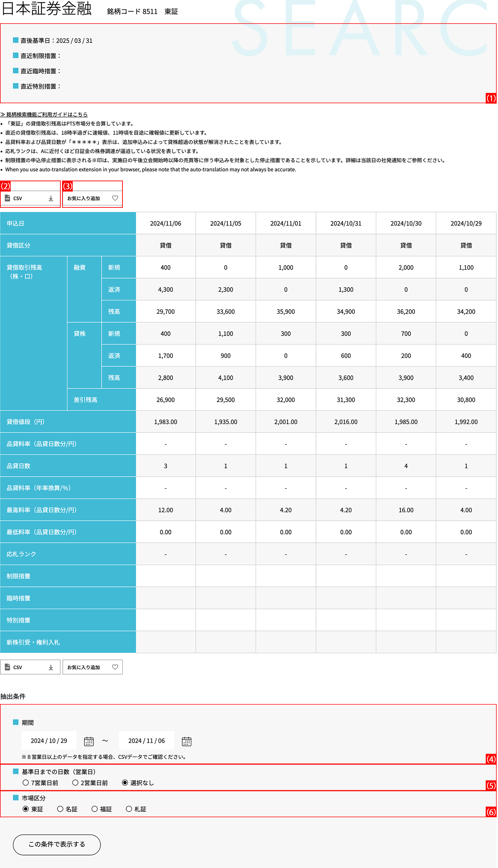Select the 東証 market radio button

pyautogui.click(x=26, y=809)
